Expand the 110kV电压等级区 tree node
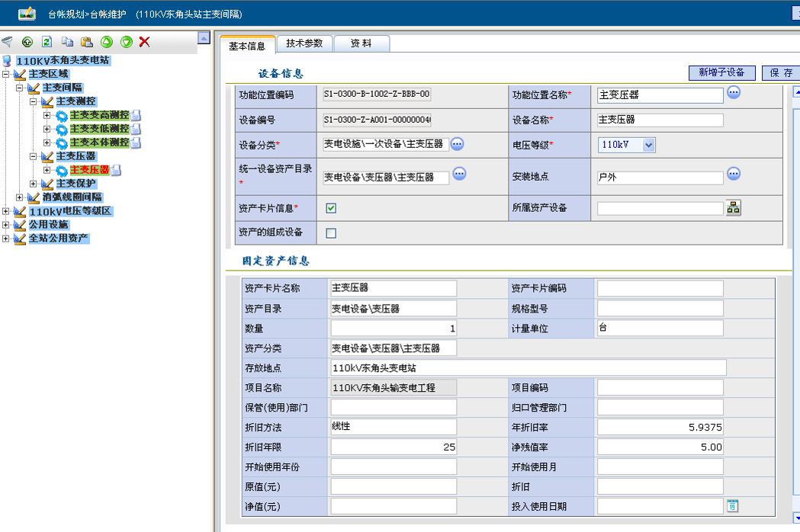Screen dimensions: 800x532 tap(6, 211)
